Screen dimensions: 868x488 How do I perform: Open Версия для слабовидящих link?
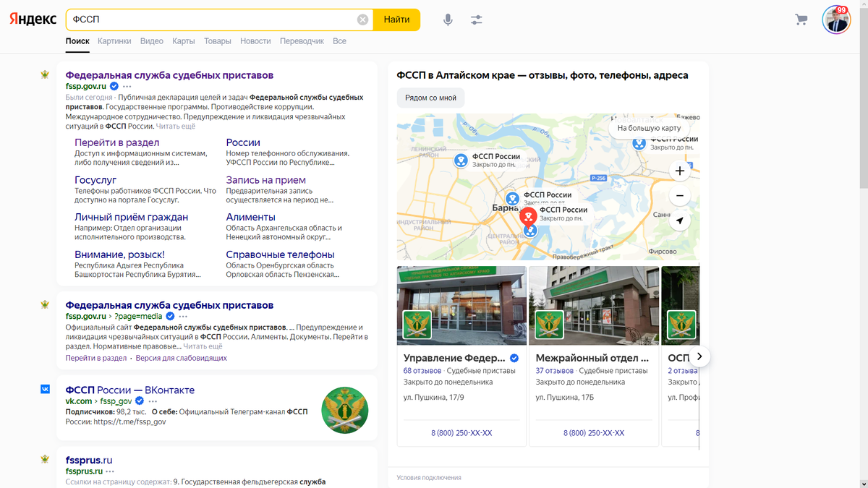pyautogui.click(x=181, y=358)
